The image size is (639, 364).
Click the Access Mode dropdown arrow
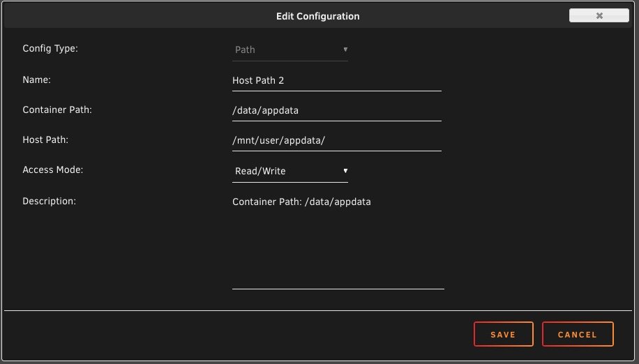click(345, 171)
